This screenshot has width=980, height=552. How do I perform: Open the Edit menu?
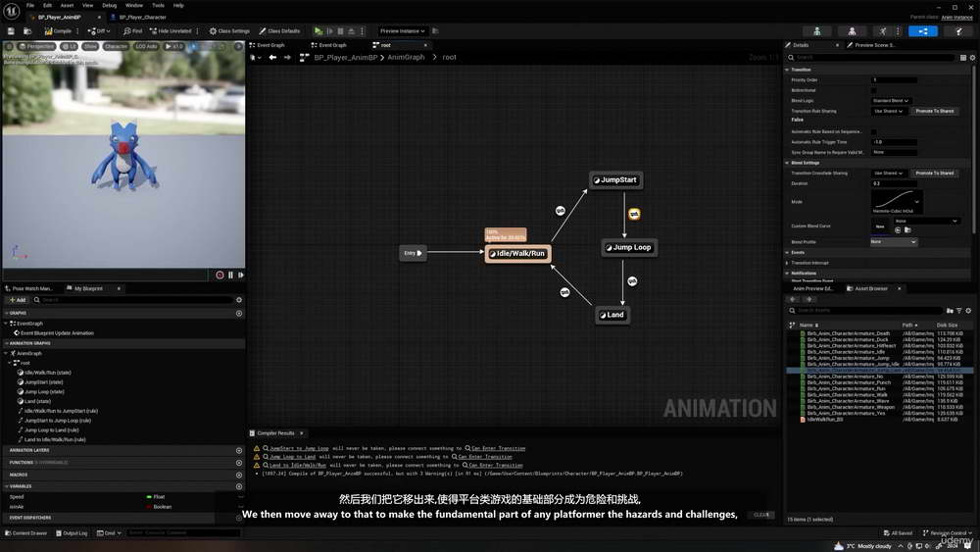tap(47, 5)
